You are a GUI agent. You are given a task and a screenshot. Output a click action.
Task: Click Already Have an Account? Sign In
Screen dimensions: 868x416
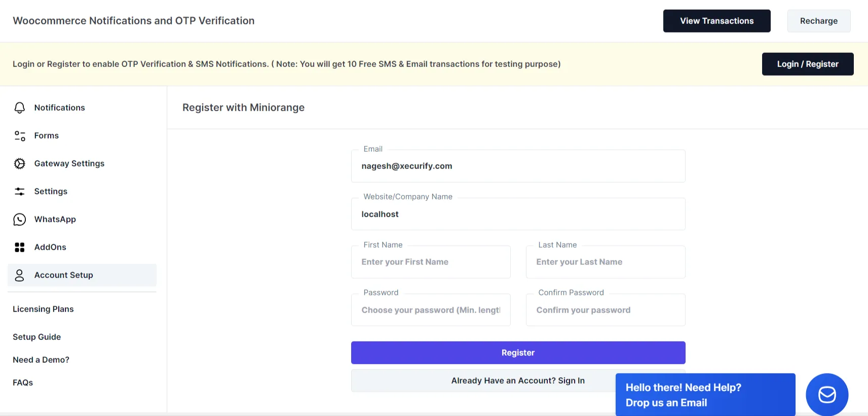[x=518, y=380]
